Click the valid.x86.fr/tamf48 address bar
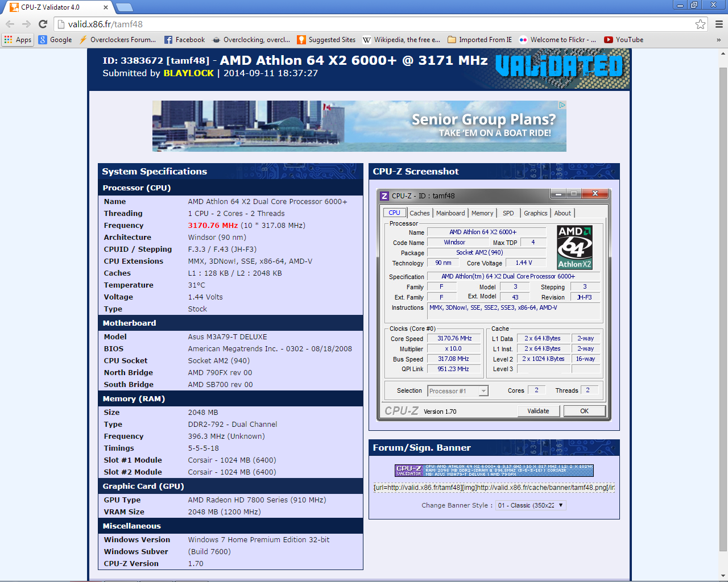The image size is (728, 582). pyautogui.click(x=379, y=24)
